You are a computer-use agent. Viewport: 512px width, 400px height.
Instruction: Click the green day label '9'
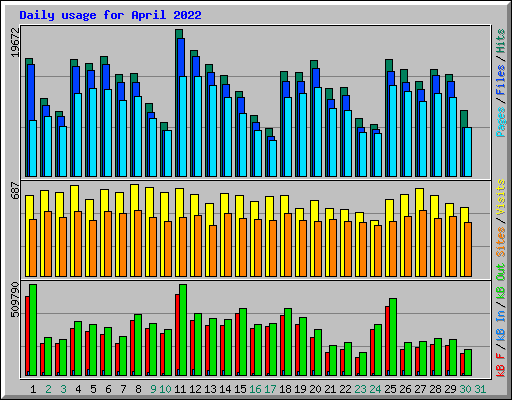click(x=153, y=389)
